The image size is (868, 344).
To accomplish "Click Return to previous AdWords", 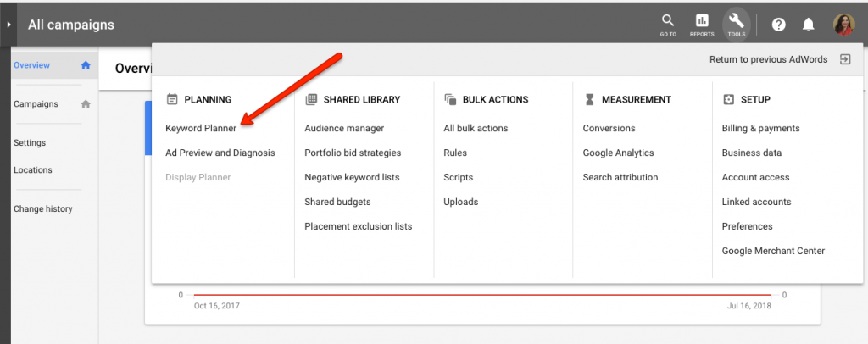I will [x=768, y=59].
